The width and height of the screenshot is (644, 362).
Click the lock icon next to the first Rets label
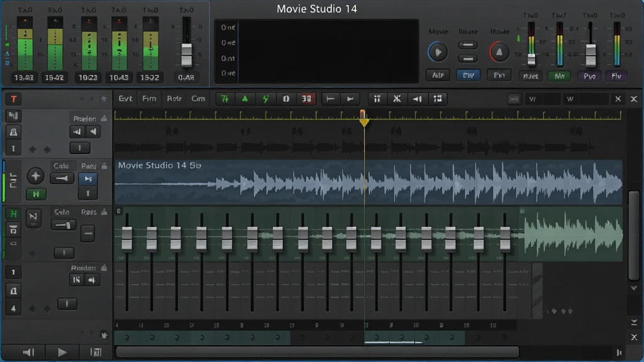click(x=104, y=166)
